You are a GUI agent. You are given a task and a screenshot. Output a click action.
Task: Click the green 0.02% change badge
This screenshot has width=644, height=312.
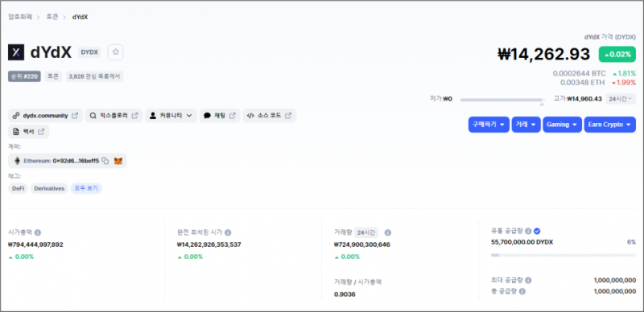point(617,54)
